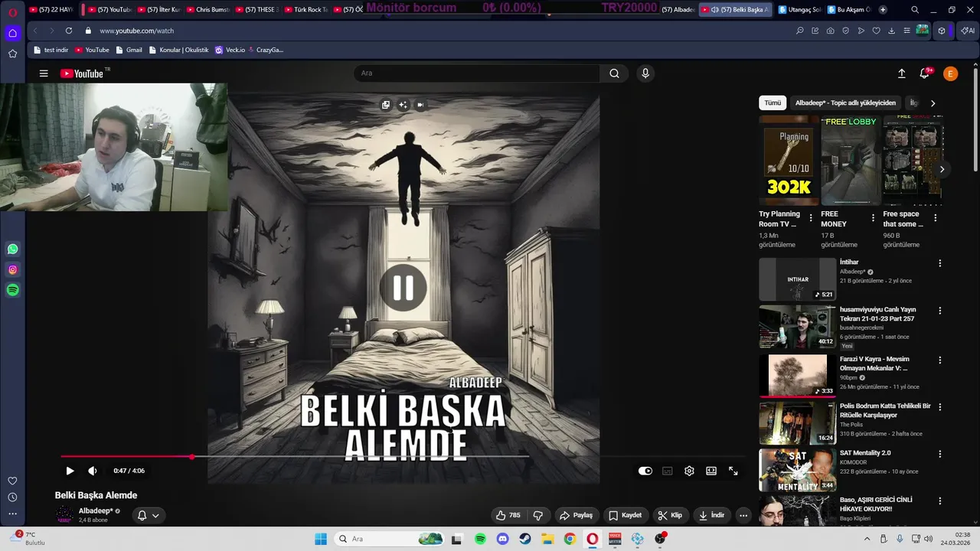The height and width of the screenshot is (551, 980).
Task: Dislike the video with thumbs down
Action: [x=538, y=515]
